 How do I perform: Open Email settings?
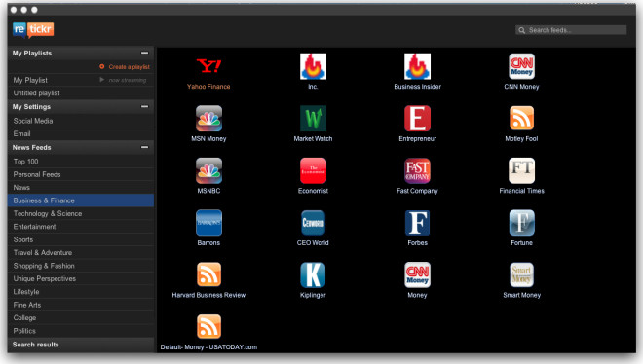point(81,133)
